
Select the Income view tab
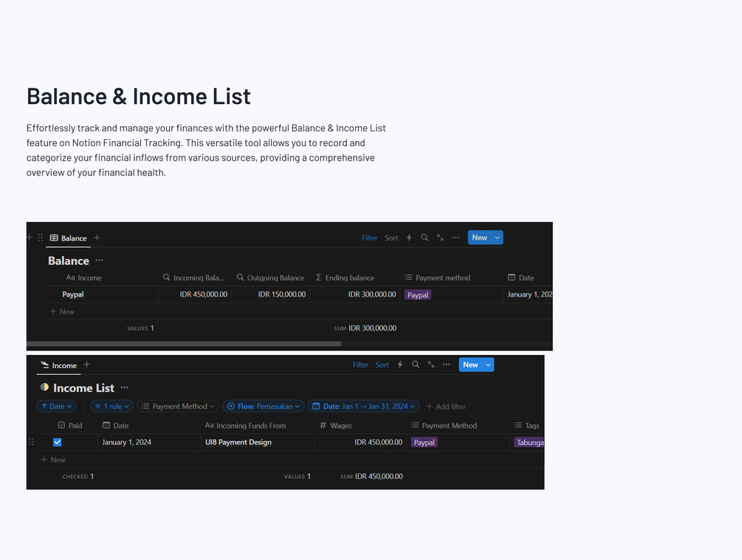pyautogui.click(x=58, y=365)
